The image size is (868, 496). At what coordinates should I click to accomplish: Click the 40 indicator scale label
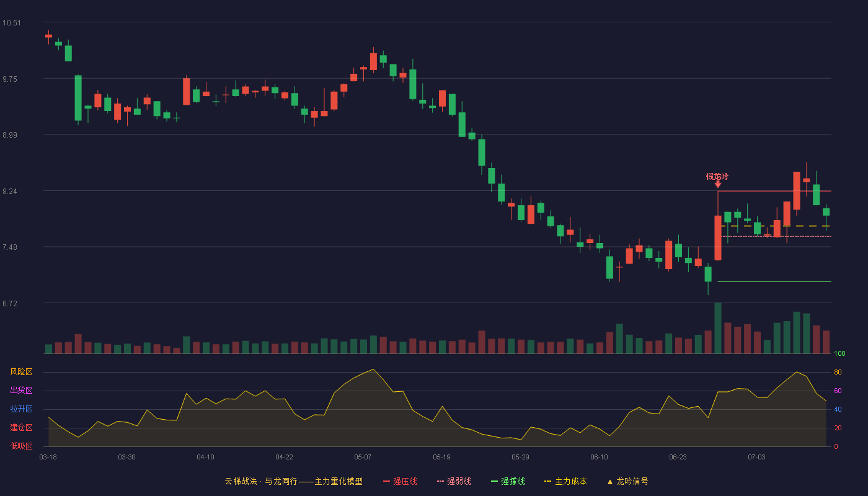pos(838,410)
